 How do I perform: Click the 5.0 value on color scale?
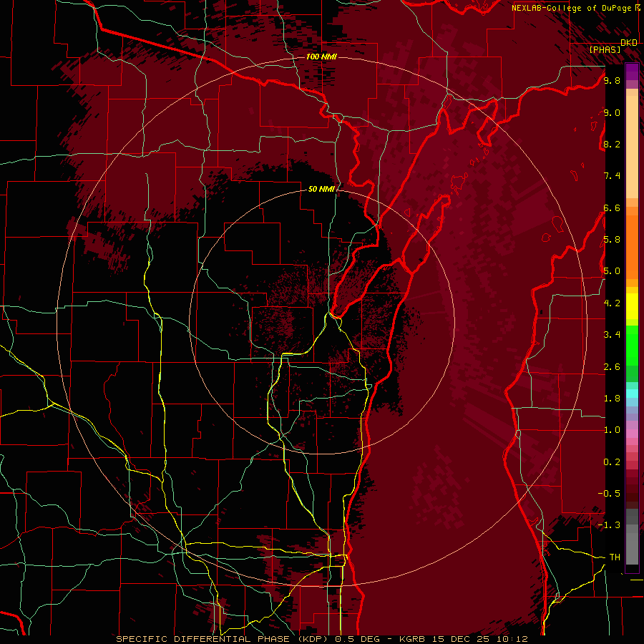[612, 271]
